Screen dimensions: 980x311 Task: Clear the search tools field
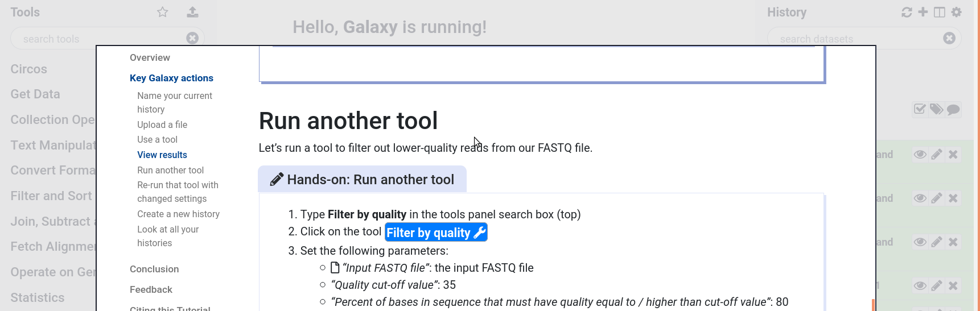pyautogui.click(x=192, y=38)
